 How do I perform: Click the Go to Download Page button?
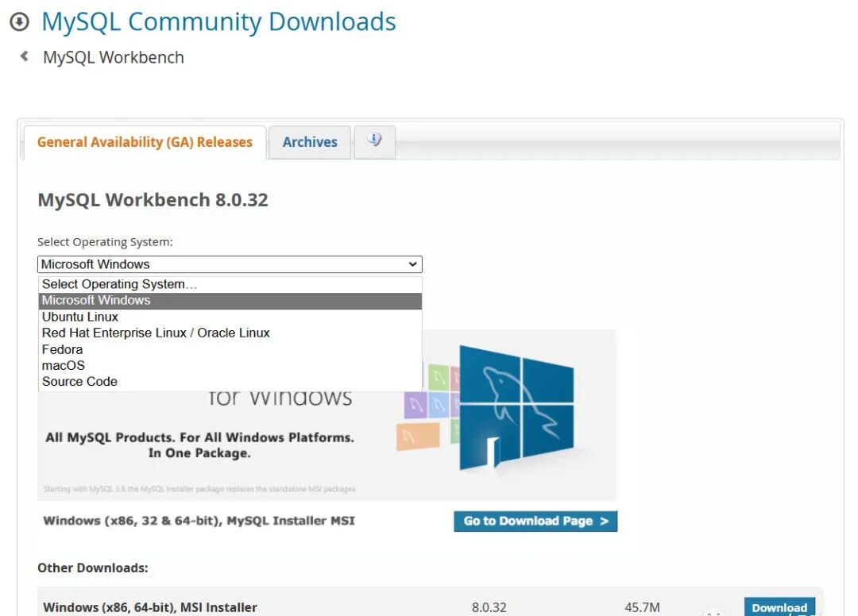point(535,521)
